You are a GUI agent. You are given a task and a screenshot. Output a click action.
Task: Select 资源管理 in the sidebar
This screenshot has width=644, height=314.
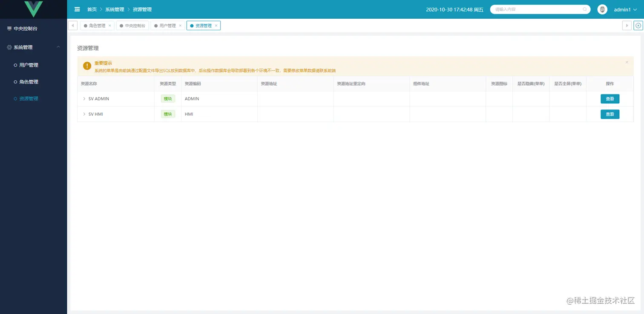point(33,98)
